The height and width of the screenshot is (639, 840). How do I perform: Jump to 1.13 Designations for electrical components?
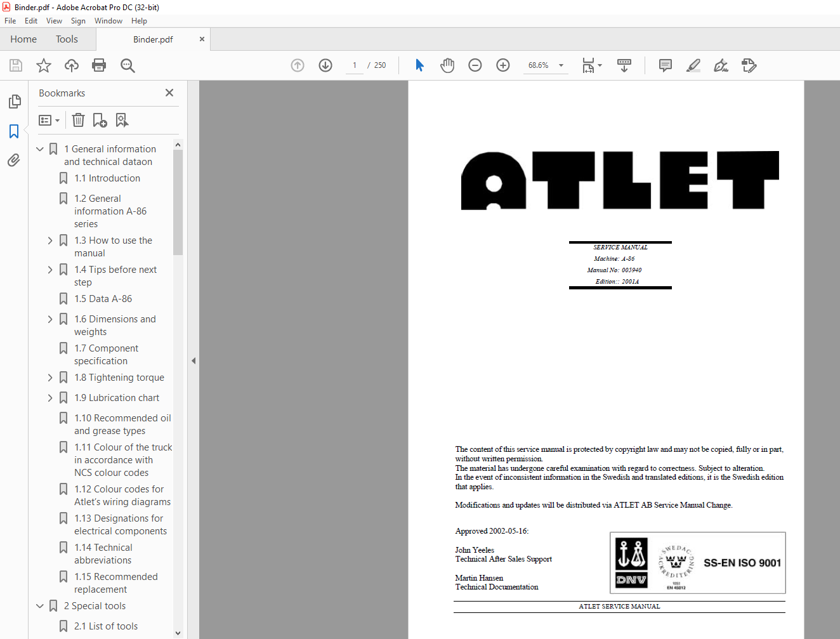click(x=121, y=525)
